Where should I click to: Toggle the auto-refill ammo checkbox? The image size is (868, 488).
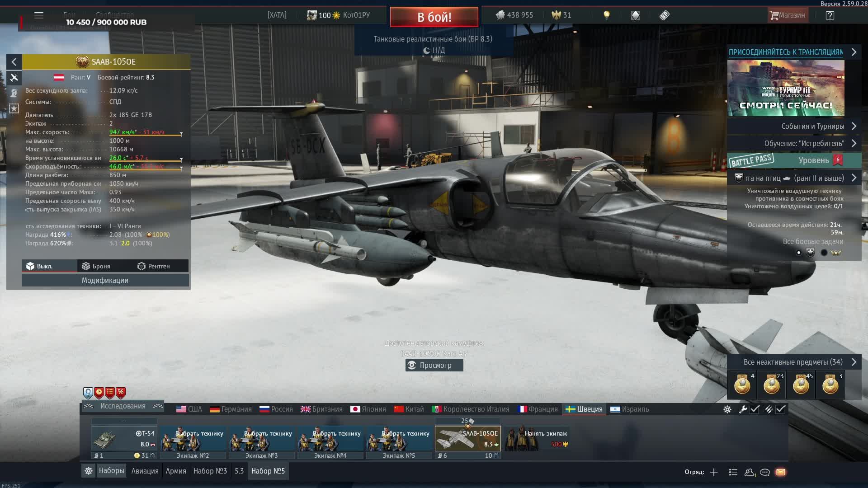(781, 409)
